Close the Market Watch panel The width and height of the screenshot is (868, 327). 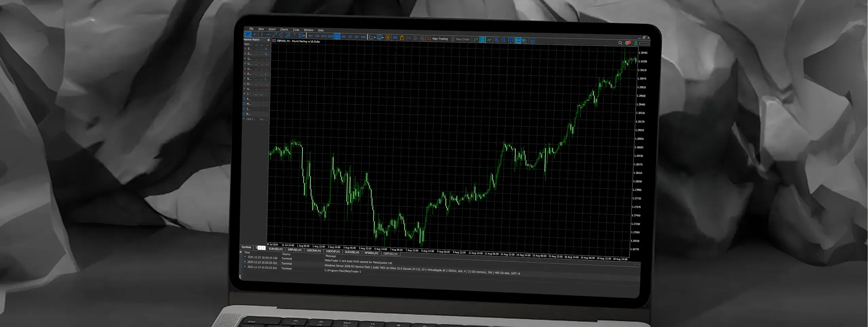point(268,40)
